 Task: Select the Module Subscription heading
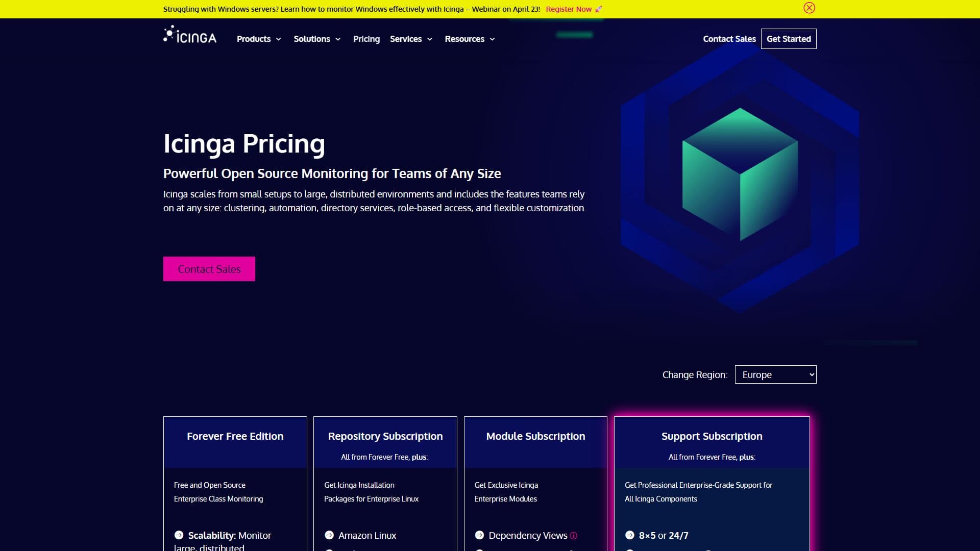coord(535,436)
